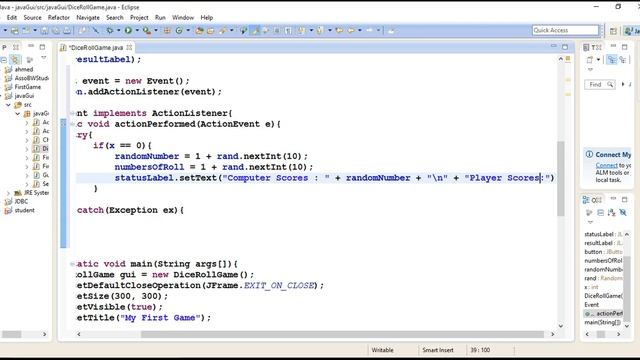
Task: Toggle Scheduled view in Task List
Action: [622, 60]
